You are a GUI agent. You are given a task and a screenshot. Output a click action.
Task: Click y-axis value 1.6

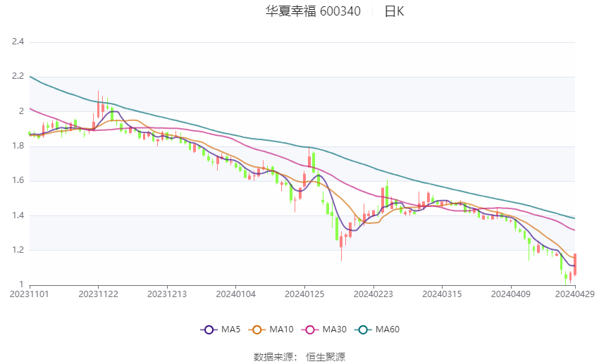[x=18, y=180]
